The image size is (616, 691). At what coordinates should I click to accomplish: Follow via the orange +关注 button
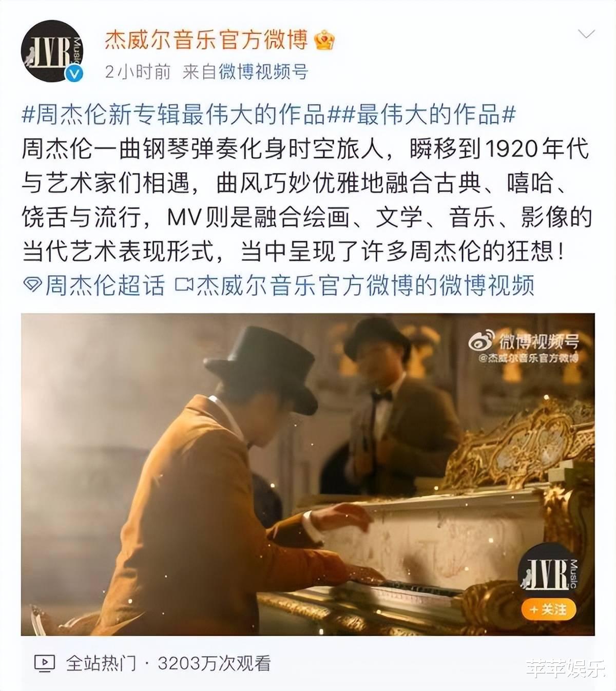(x=548, y=609)
